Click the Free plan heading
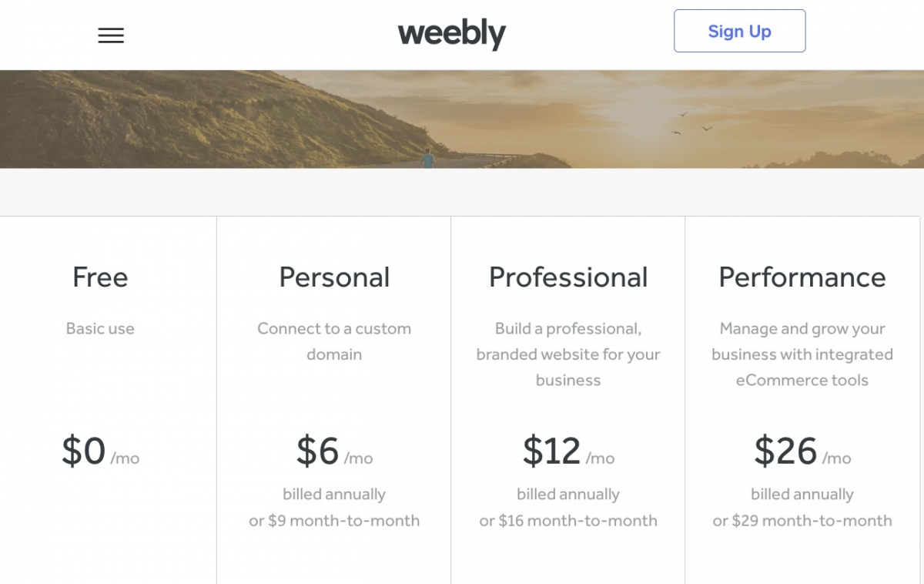The width and height of the screenshot is (924, 584). [100, 277]
